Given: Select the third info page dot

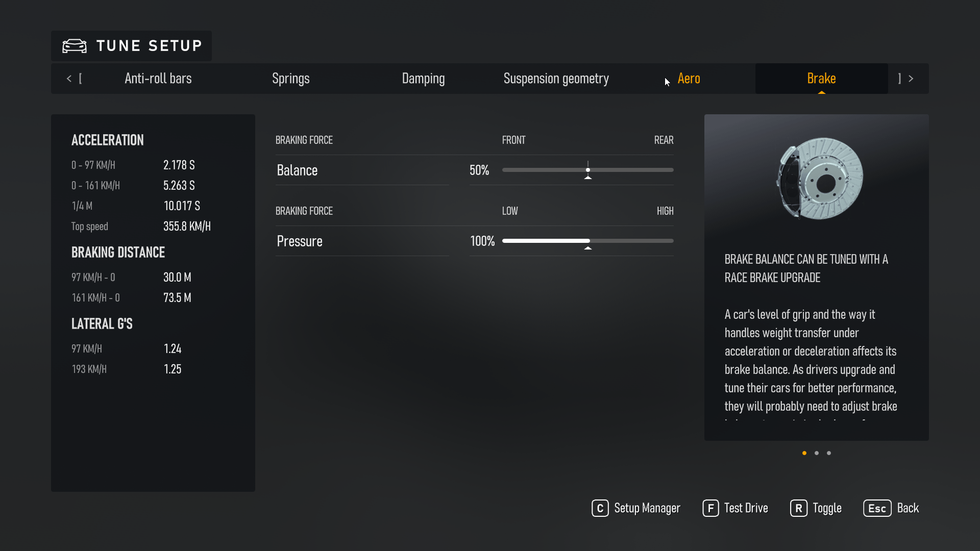Looking at the screenshot, I should point(829,453).
